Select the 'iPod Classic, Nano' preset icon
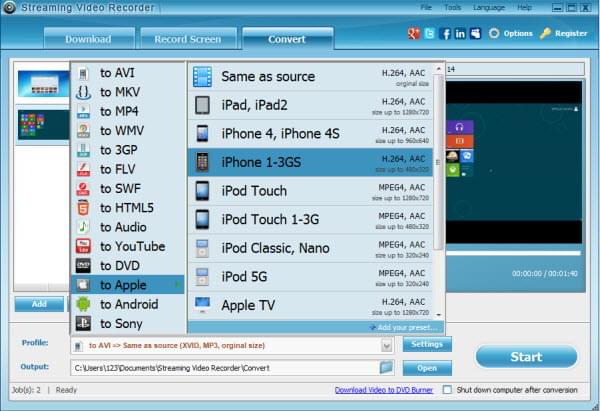The width and height of the screenshot is (600, 411). (x=202, y=248)
